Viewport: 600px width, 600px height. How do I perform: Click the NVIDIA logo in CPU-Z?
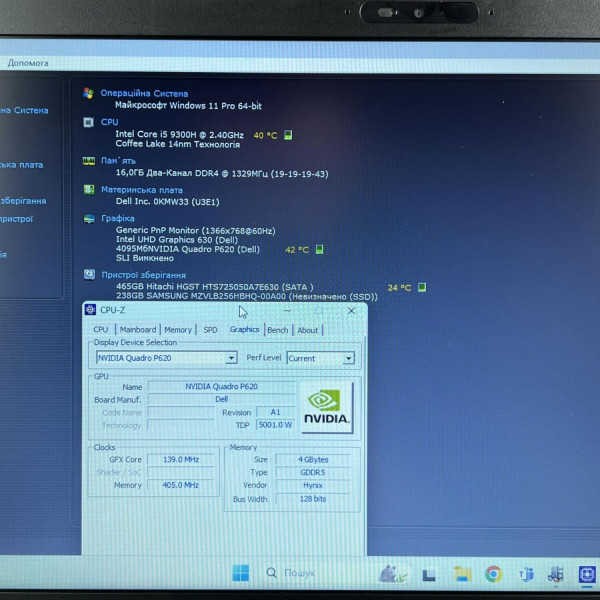tap(327, 408)
